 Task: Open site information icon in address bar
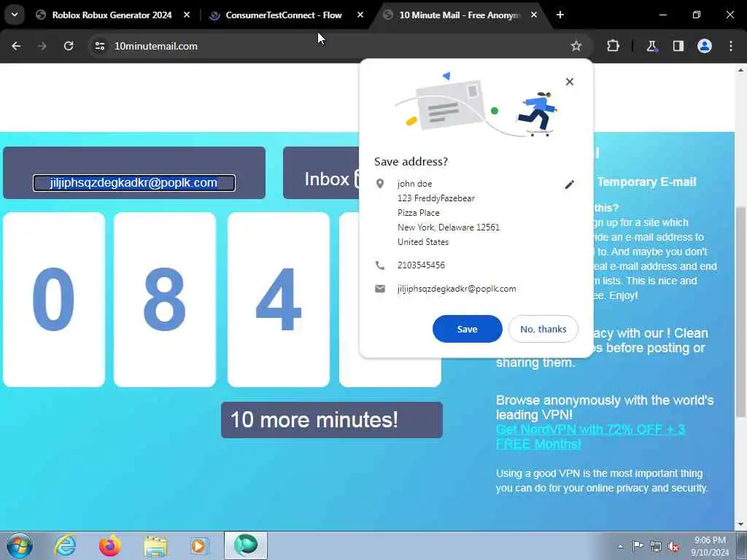[99, 46]
